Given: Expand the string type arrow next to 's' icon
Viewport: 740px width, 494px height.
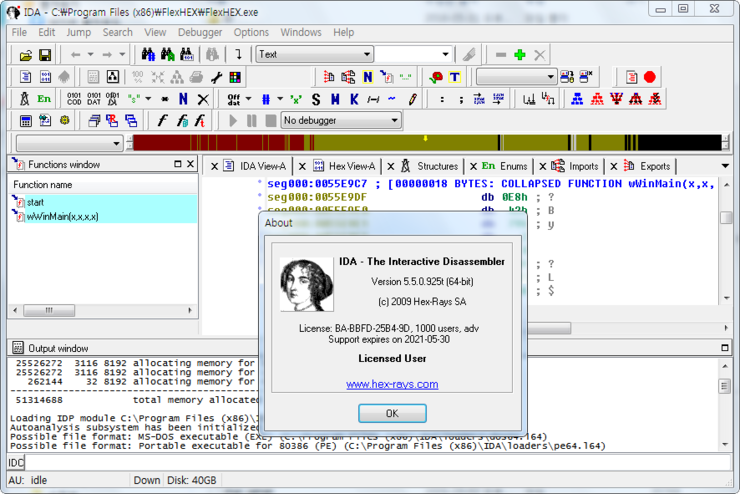Looking at the screenshot, I should (x=148, y=99).
